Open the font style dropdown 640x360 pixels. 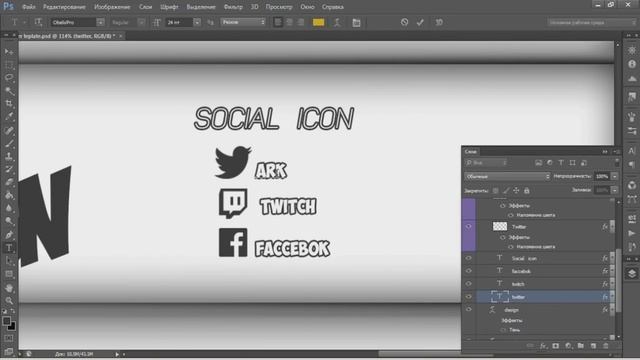141,22
